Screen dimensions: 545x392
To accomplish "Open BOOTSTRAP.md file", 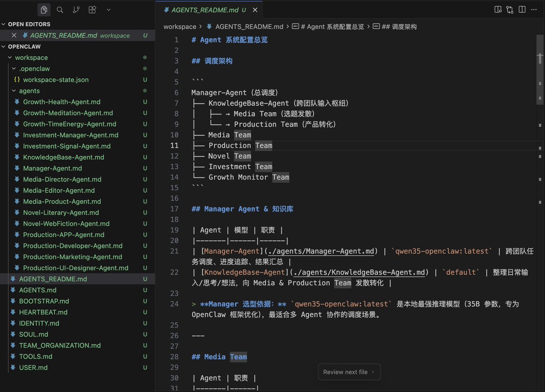I will [44, 301].
